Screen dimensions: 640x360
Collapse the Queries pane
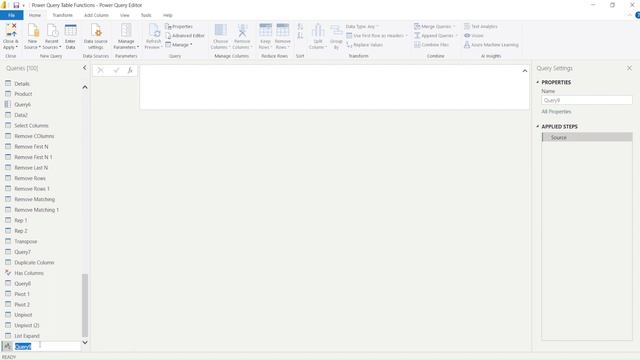click(x=84, y=68)
